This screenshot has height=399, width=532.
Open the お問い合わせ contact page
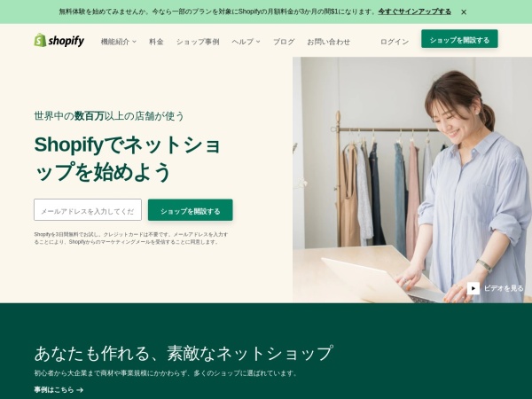tap(328, 42)
